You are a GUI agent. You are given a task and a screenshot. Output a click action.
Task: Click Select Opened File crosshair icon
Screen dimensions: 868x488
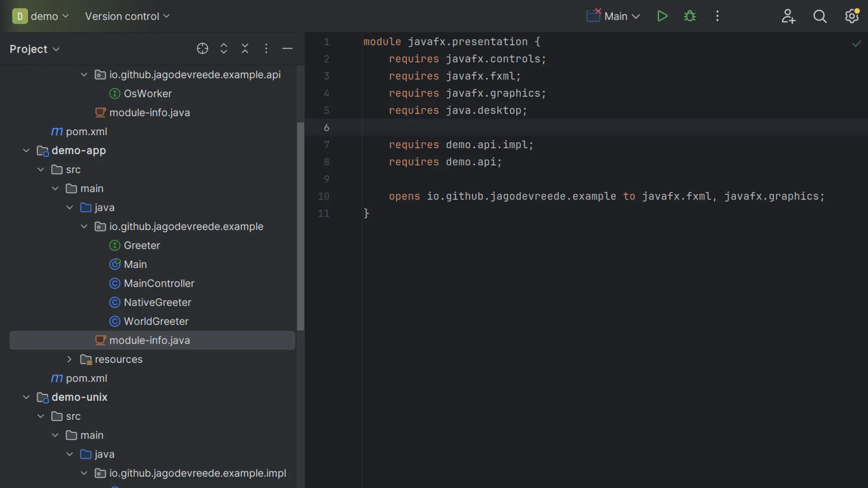click(x=202, y=49)
